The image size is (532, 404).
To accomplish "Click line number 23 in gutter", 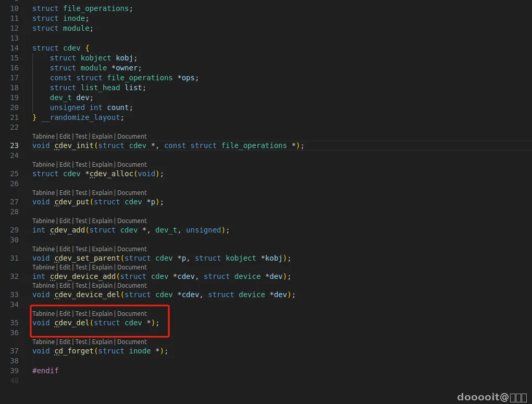I will point(14,145).
